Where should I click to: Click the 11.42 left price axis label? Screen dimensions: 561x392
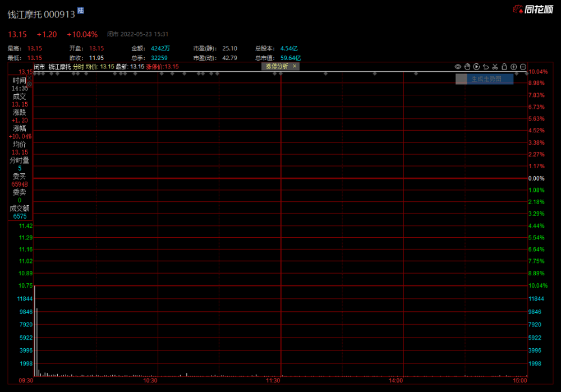[x=26, y=225]
